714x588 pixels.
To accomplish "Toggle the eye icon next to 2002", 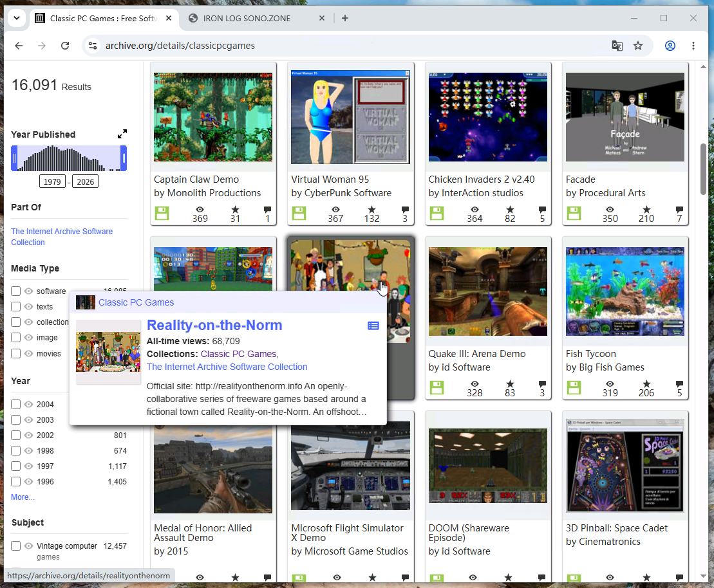I will (x=29, y=435).
